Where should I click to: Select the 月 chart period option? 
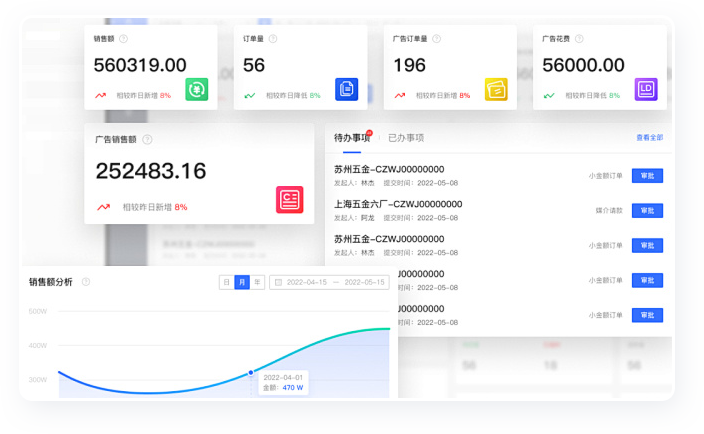point(242,283)
